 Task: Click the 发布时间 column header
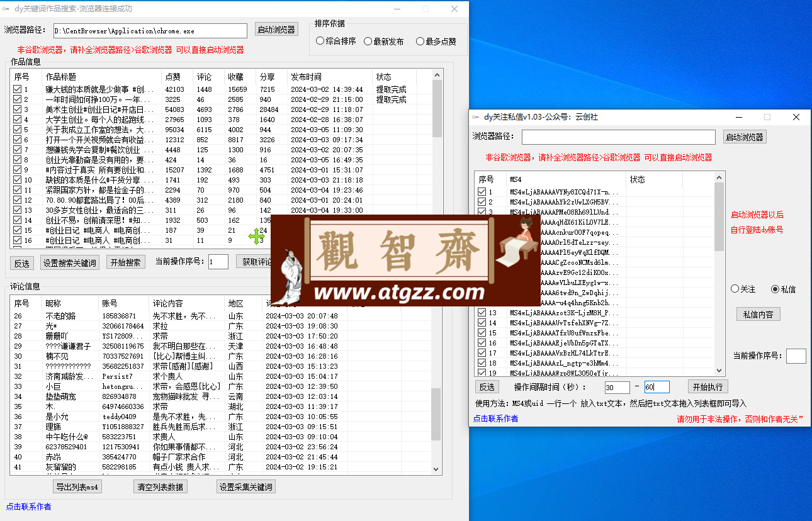(330, 77)
